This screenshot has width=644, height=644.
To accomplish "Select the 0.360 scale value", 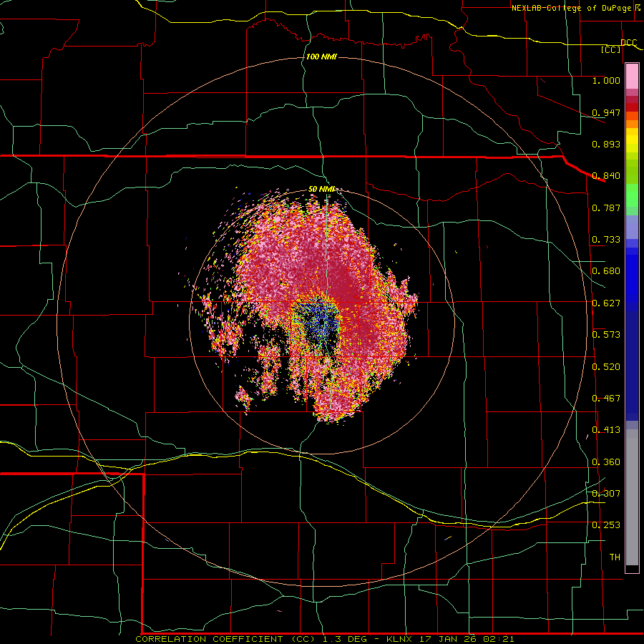I will tap(606, 462).
